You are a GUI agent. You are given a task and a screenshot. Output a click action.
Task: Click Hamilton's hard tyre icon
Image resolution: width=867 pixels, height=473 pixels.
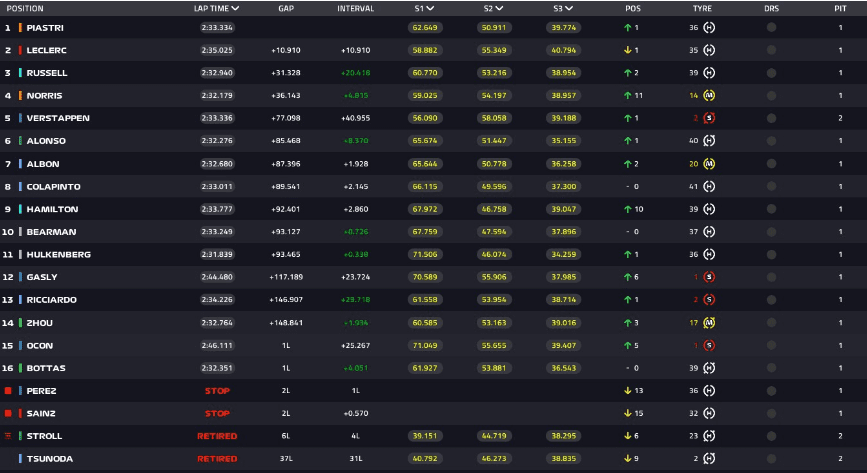(709, 209)
